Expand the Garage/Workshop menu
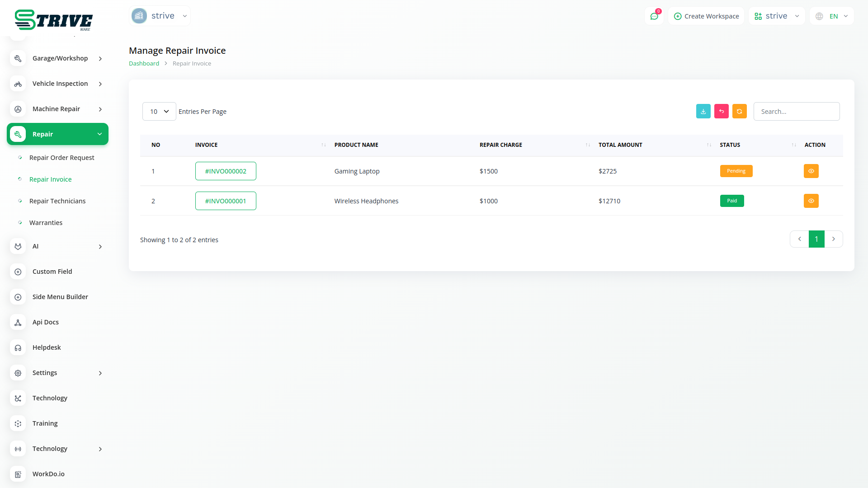This screenshot has width=868, height=488. pyautogui.click(x=60, y=58)
